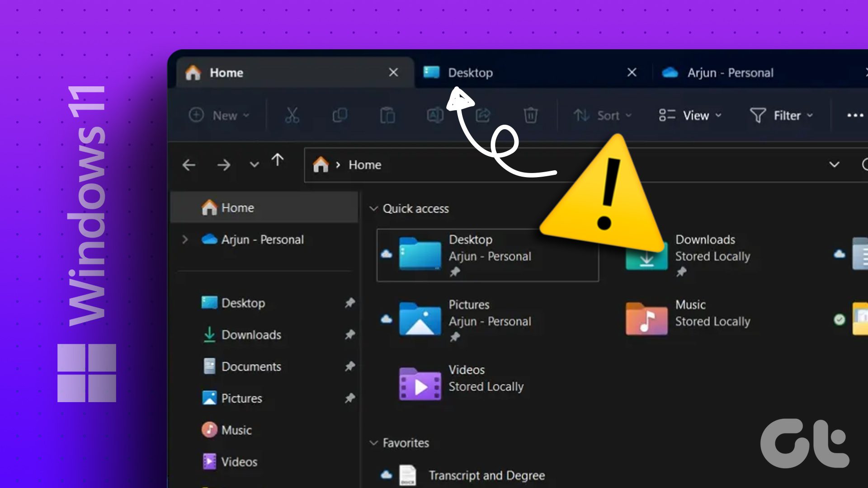
Task: Select the Cut icon in the toolbar
Action: 292,115
